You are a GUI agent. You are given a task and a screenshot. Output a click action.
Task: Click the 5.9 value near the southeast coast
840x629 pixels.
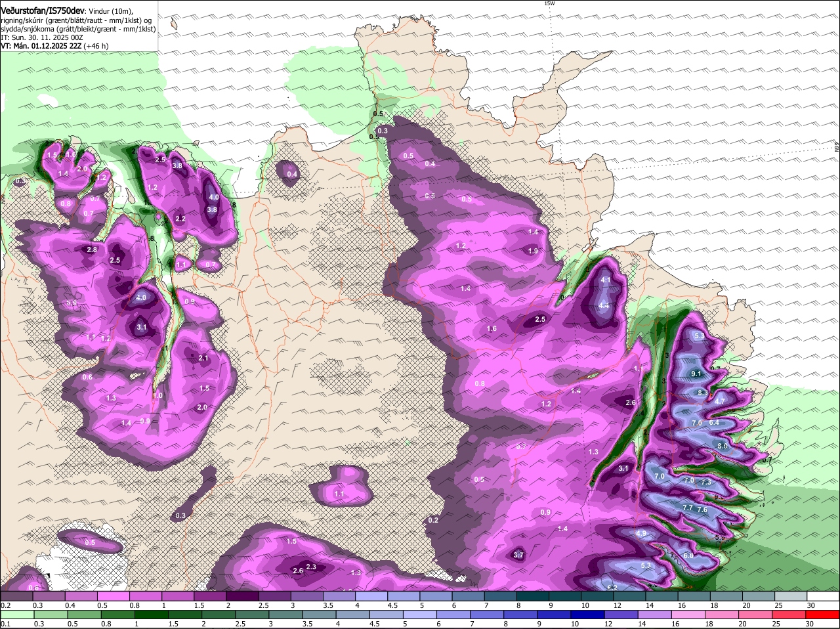pos(720,538)
